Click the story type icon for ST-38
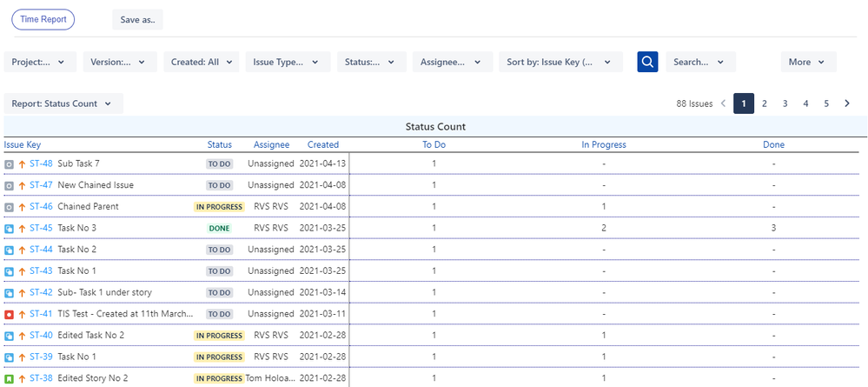The width and height of the screenshot is (868, 387). click(x=9, y=379)
